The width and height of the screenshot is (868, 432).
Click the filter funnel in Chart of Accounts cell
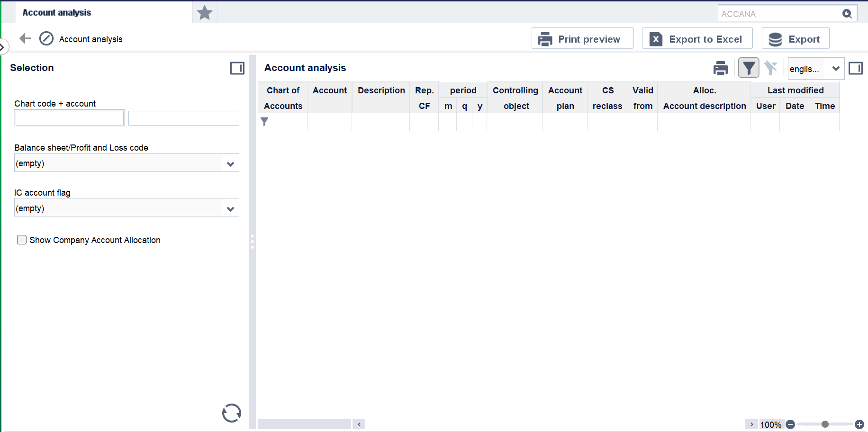click(x=264, y=122)
